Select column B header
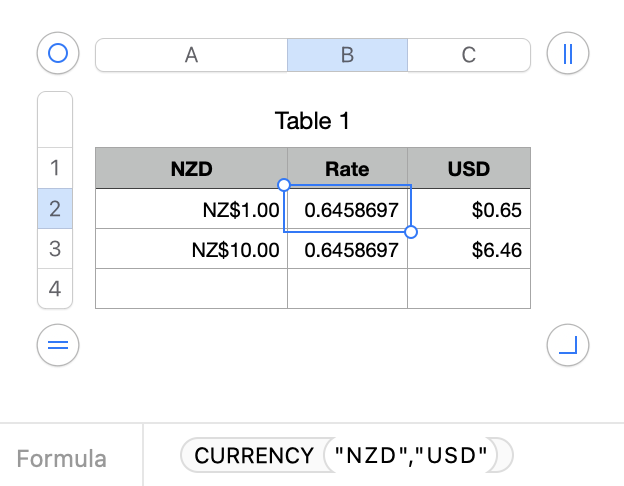 pos(347,55)
